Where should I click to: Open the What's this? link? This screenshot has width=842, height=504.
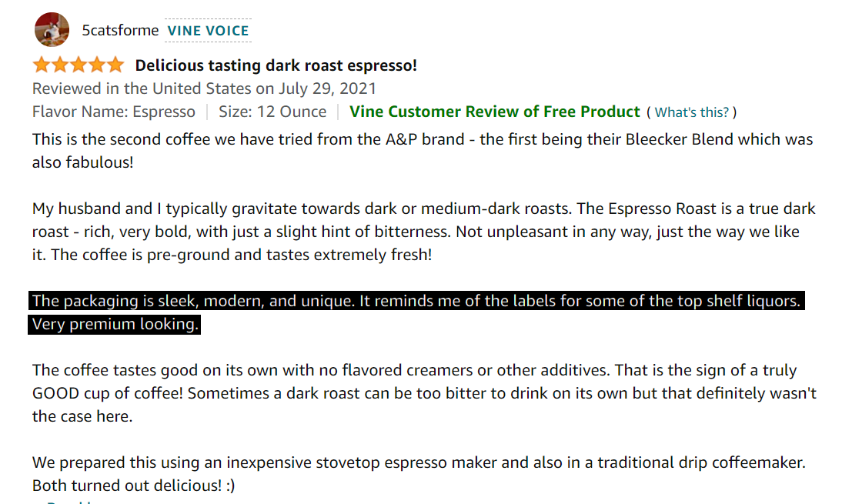691,112
